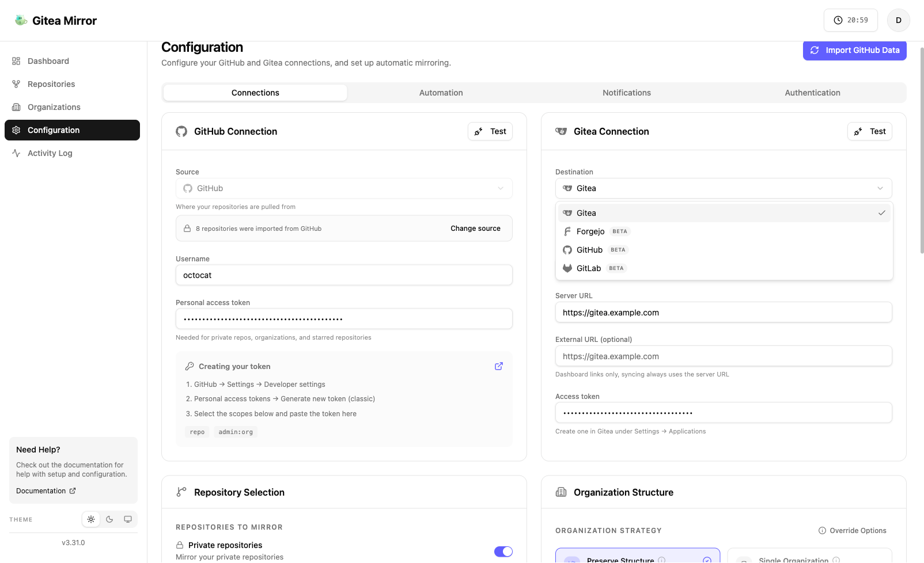Screen dimensions: 924x563
Task: Open the Notifications tab
Action: [x=627, y=93]
